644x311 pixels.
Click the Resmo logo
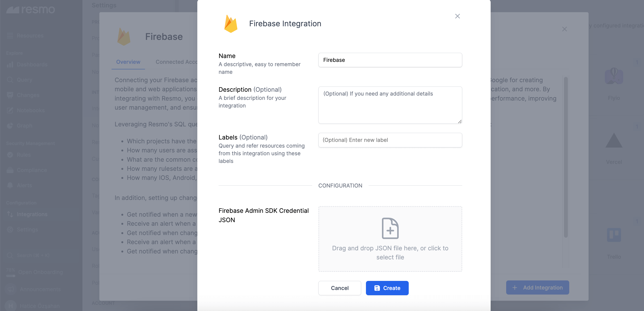[31, 10]
